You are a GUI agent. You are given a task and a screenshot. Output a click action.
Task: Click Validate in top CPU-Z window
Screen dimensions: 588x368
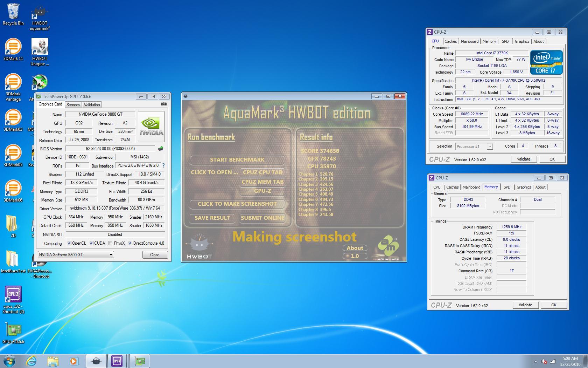[x=524, y=159]
